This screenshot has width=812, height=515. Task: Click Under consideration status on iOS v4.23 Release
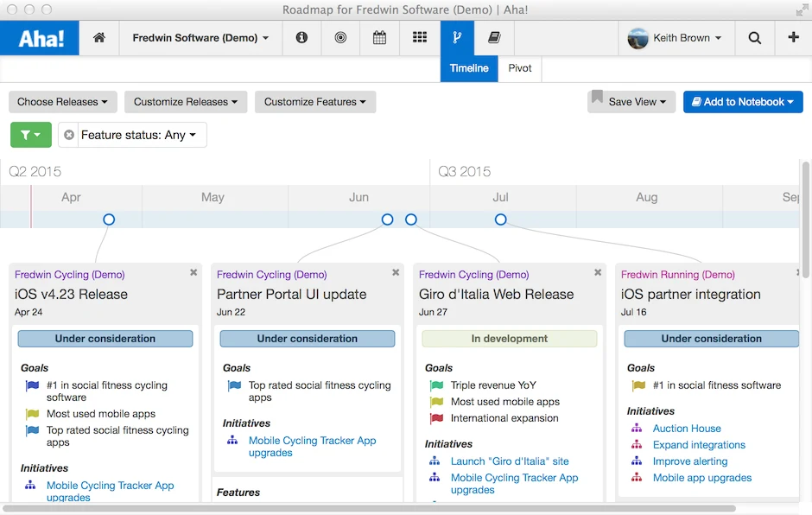[105, 339]
